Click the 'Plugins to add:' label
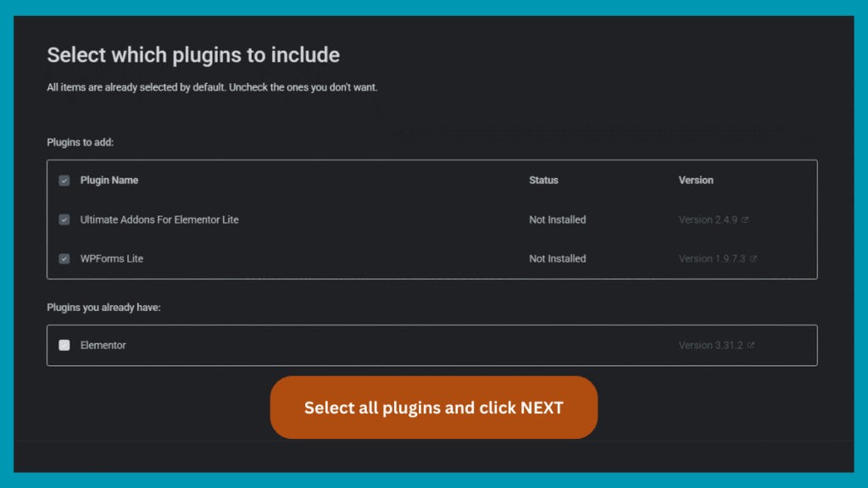 (x=81, y=142)
